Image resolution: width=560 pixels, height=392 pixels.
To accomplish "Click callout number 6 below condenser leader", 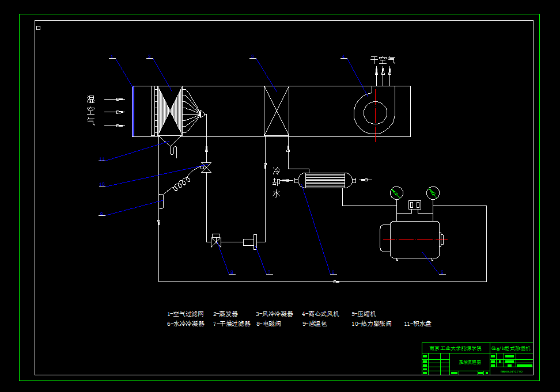I will coord(333,272).
